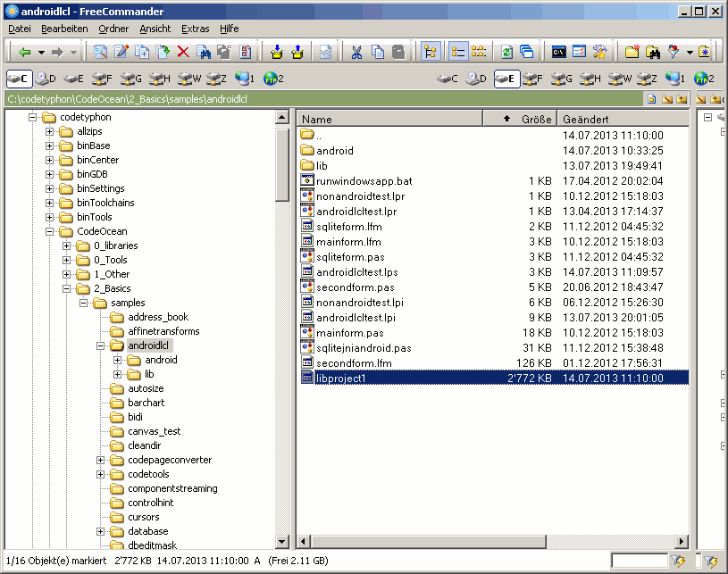Sort files by the Größe column
The height and width of the screenshot is (574, 728).
click(520, 120)
